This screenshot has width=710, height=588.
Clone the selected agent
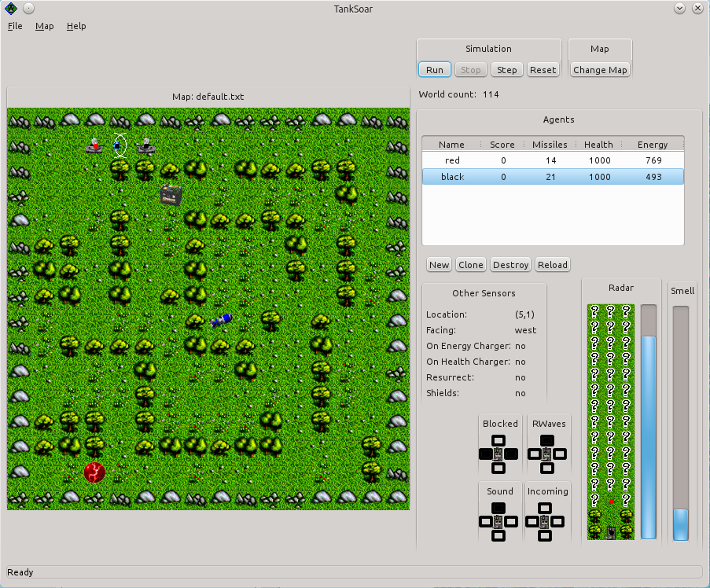[x=470, y=265]
